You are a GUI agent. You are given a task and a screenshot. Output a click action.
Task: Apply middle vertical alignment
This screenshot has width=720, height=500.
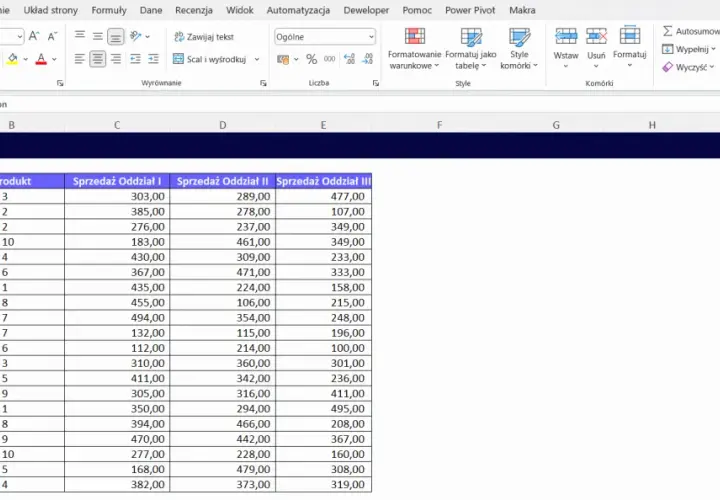[x=97, y=36]
